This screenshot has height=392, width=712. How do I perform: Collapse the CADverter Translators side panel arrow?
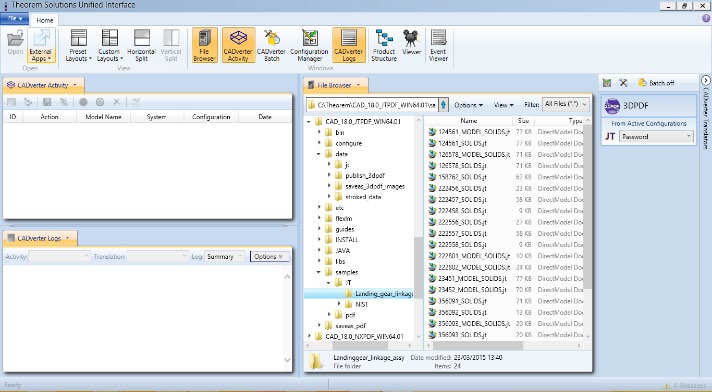coord(705,80)
